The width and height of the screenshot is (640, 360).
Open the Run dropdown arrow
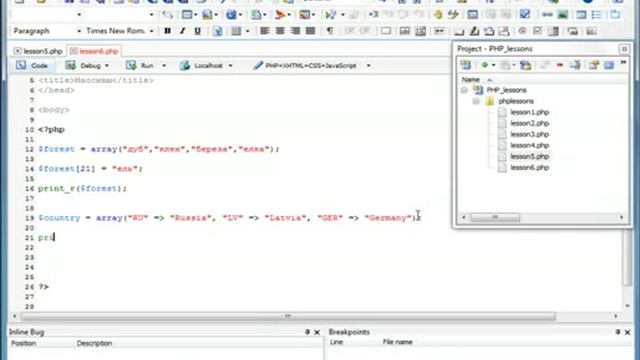point(164,66)
